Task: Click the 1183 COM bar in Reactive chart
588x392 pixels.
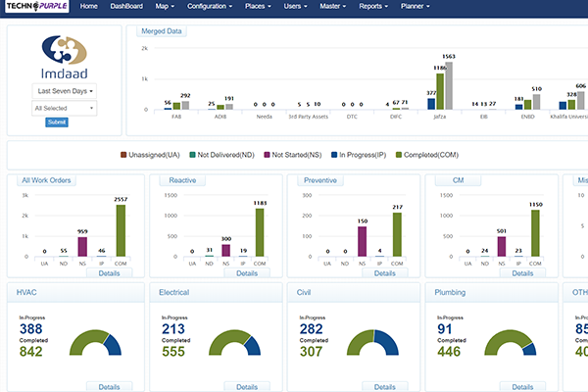Action: [260, 232]
